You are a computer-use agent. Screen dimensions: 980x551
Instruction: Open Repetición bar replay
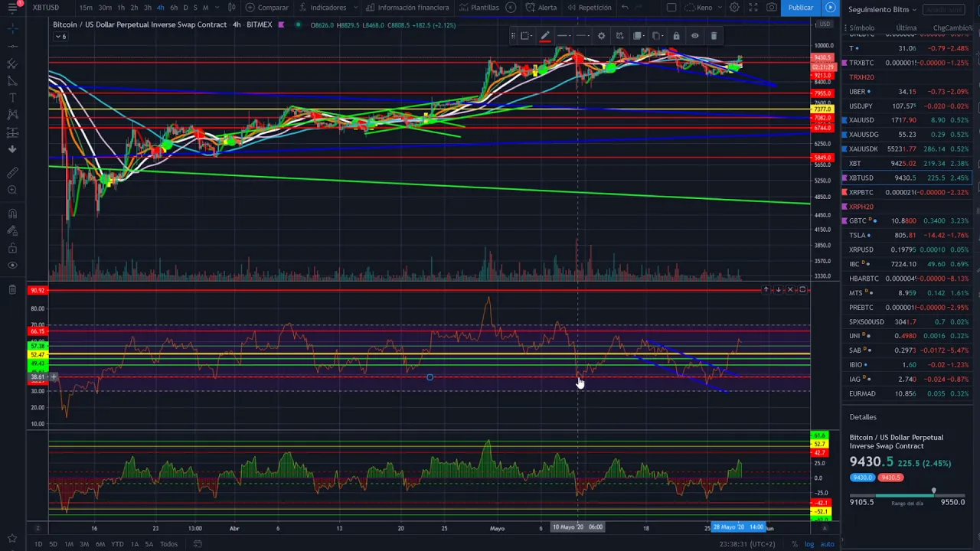588,8
